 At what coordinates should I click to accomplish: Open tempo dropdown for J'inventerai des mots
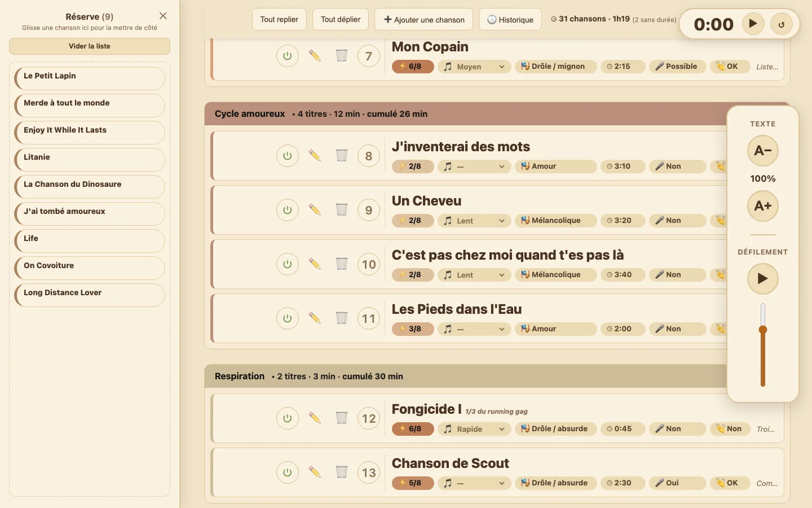pos(474,167)
